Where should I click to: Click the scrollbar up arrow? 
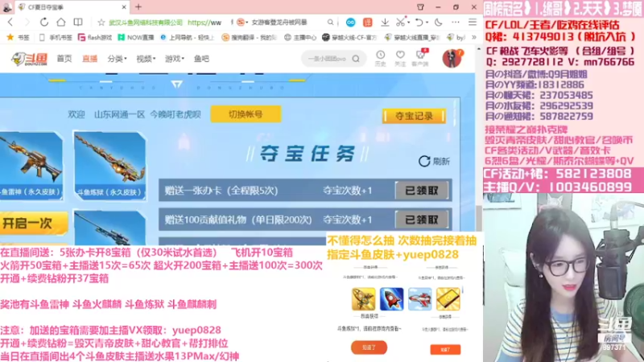tap(478, 49)
